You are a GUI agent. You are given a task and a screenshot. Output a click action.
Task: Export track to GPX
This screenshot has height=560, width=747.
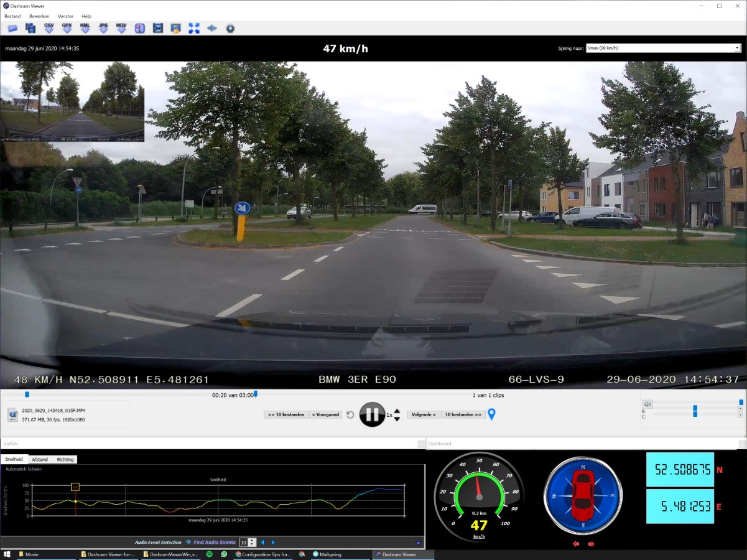[67, 28]
